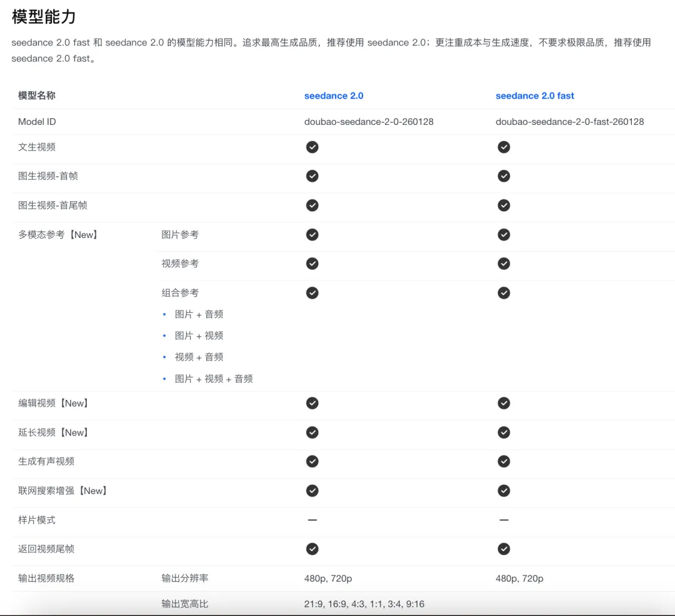Click the 样片模式 row label
This screenshot has width=675, height=616.
pyautogui.click(x=37, y=520)
